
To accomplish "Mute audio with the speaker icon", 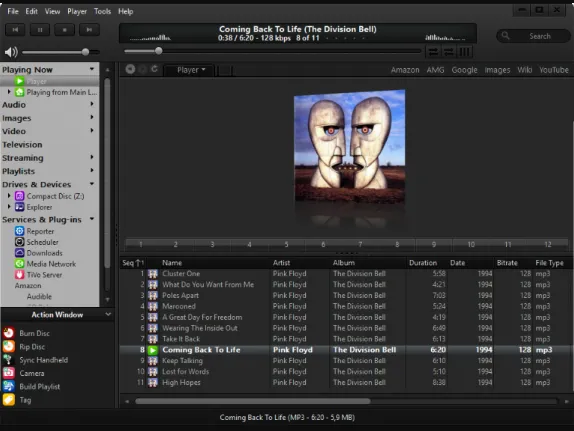I will pyautogui.click(x=11, y=52).
